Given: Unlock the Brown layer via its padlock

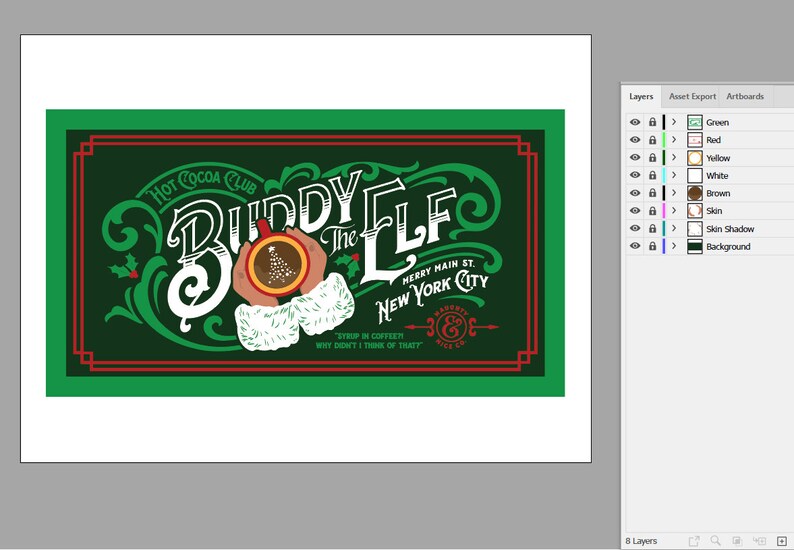Looking at the screenshot, I should click(652, 193).
